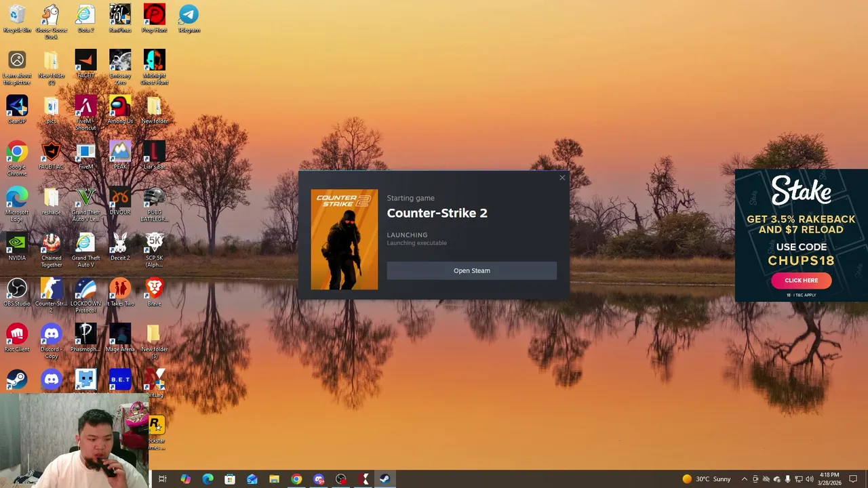Select the Riot Client desktop shortcut
Image resolution: width=868 pixels, height=488 pixels.
[x=17, y=338]
